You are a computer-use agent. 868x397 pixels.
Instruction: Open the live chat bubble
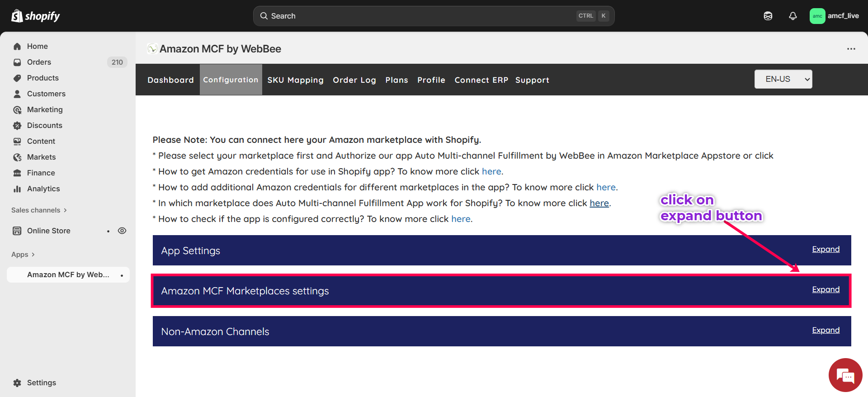pyautogui.click(x=845, y=375)
